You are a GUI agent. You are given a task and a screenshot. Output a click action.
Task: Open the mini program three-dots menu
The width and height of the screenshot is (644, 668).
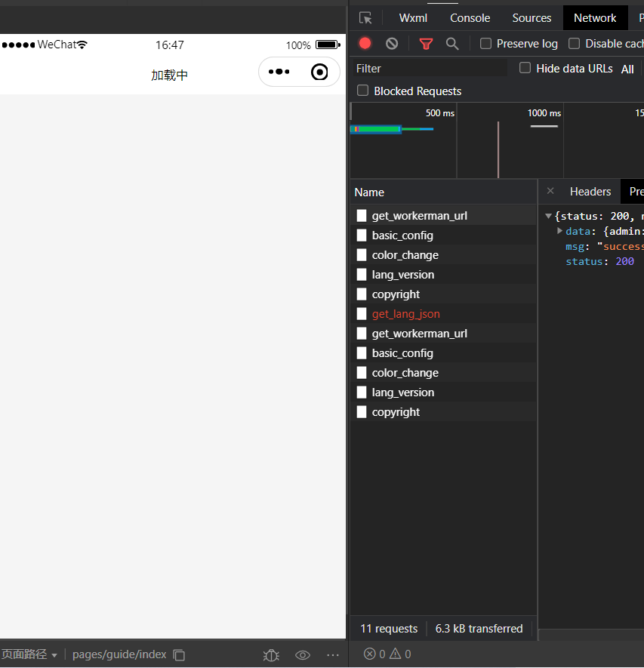[x=279, y=72]
